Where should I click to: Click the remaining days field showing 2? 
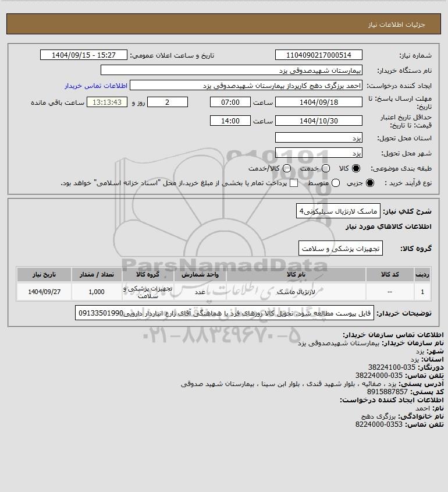coord(168,102)
